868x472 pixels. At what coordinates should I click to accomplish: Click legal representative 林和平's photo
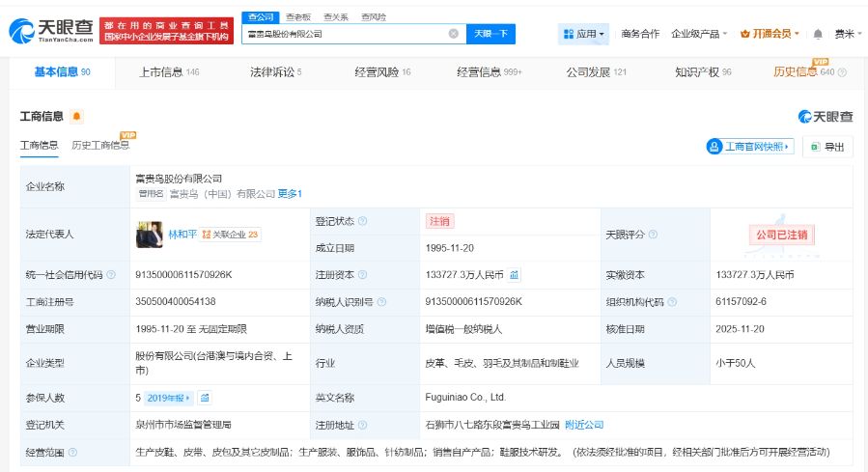(x=150, y=234)
